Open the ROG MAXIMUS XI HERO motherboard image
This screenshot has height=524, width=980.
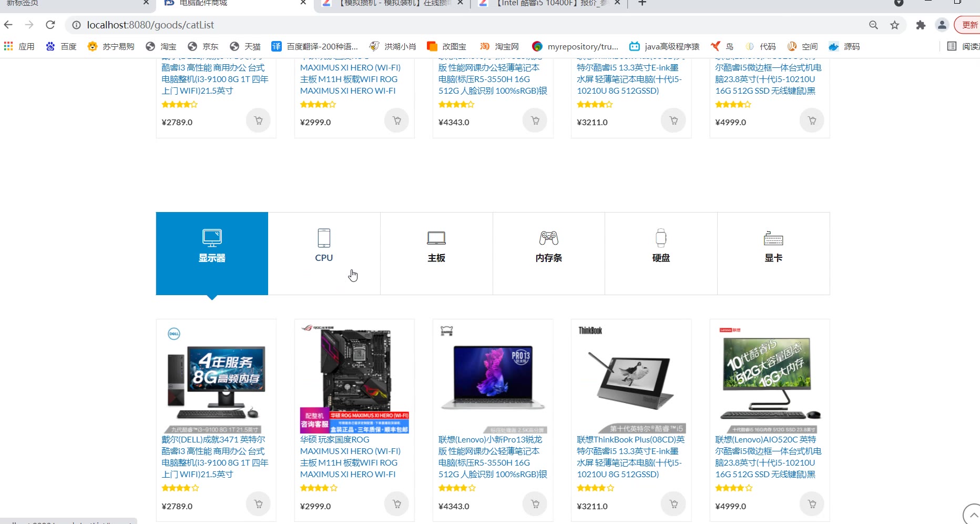354,379
